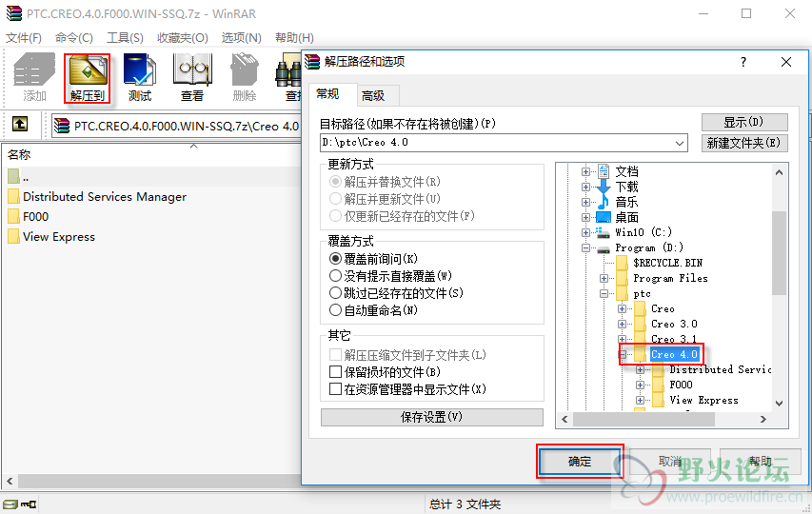812x514 pixels.
Task: Click the WinRAR title bar books icon
Action: point(14,13)
